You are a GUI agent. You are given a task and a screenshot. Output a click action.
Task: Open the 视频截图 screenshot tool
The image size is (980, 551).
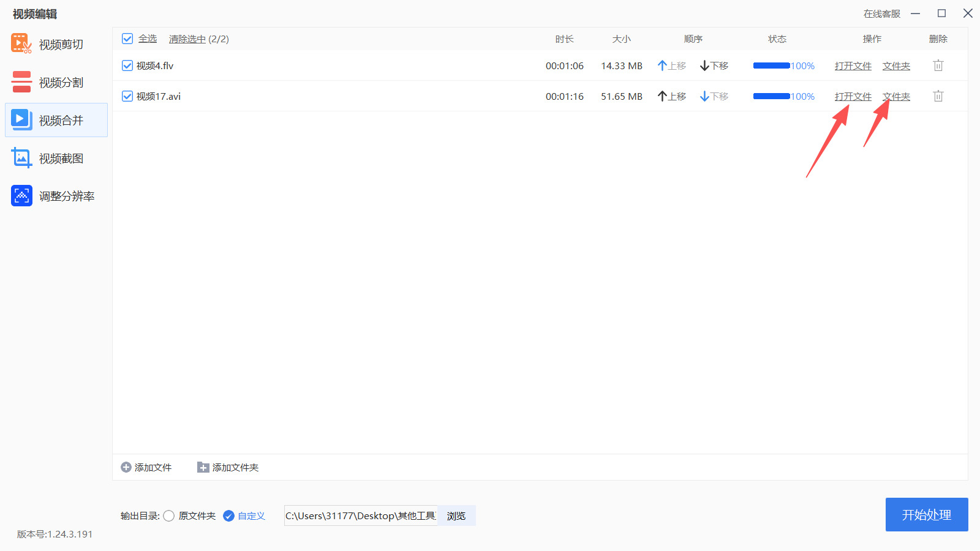tap(56, 159)
